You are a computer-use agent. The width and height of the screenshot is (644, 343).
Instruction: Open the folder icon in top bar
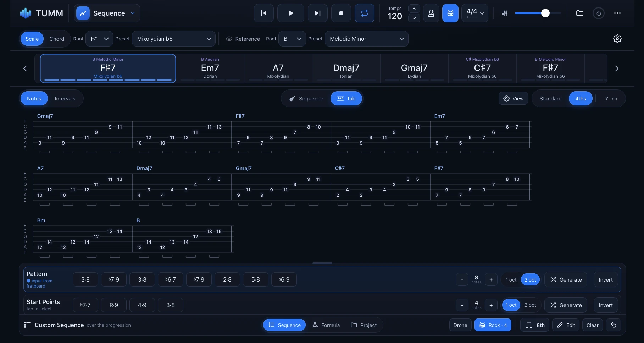[x=579, y=13]
